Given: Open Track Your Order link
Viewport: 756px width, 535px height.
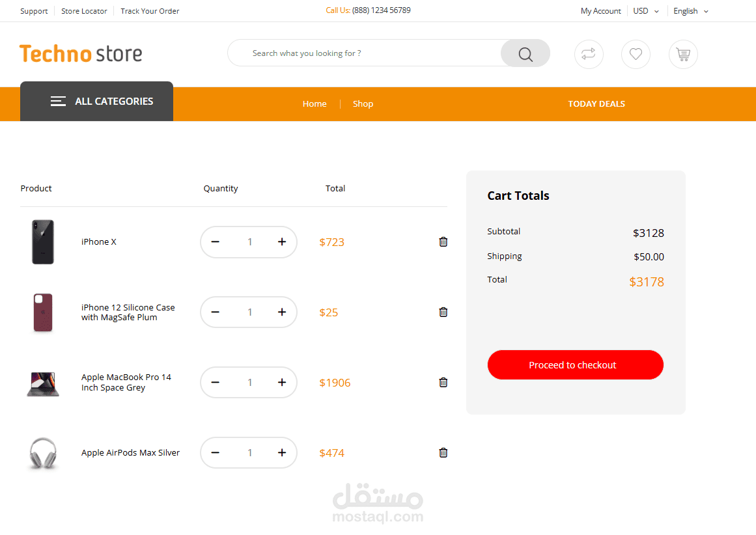Looking at the screenshot, I should coord(150,11).
